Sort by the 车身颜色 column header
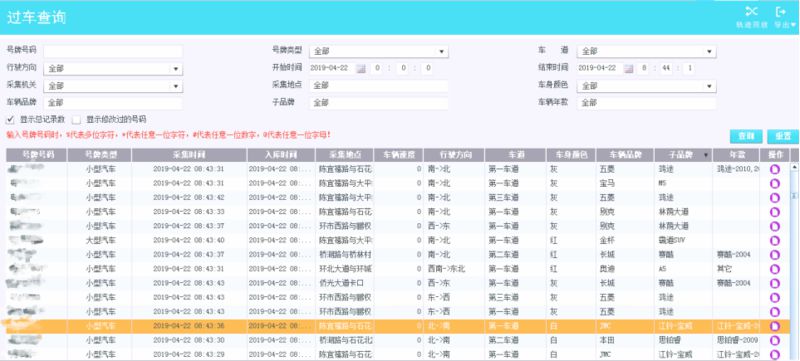This screenshot has height=361, width=800. [570, 155]
